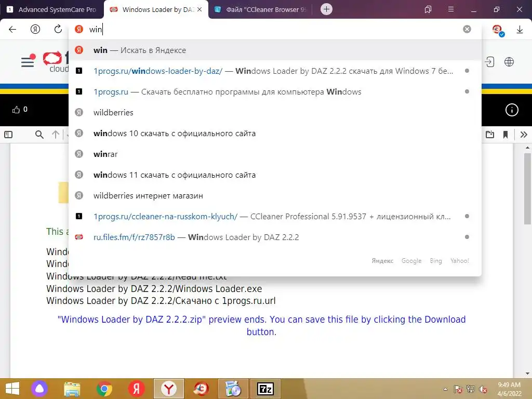Image resolution: width=532 pixels, height=399 pixels.
Task: Launch Google Chrome from the taskbar
Action: [x=104, y=389]
